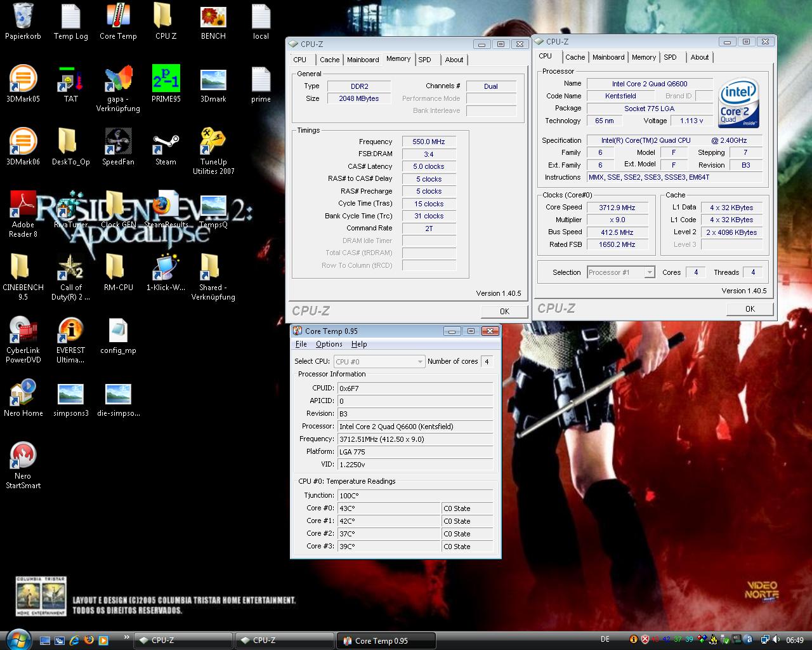812x650 pixels.
Task: Click the Tjunction 100C° field
Action: (x=415, y=496)
